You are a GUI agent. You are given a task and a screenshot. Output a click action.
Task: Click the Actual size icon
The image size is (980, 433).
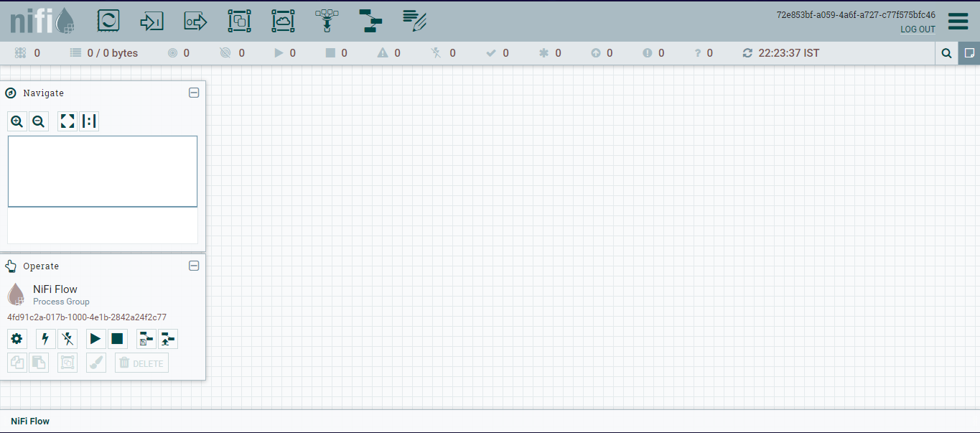pos(89,121)
